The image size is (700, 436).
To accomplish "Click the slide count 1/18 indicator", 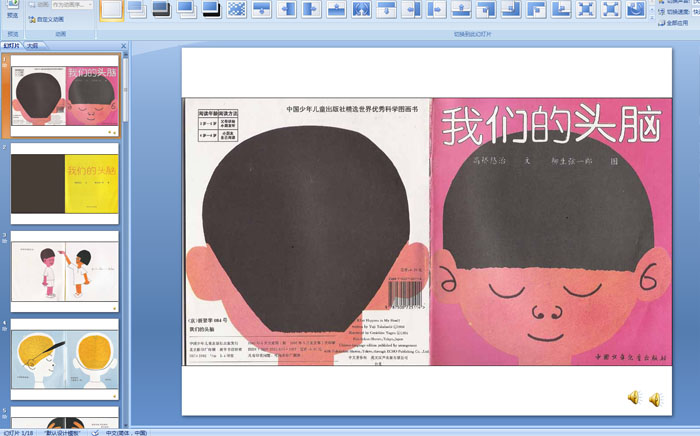I will pos(18,433).
